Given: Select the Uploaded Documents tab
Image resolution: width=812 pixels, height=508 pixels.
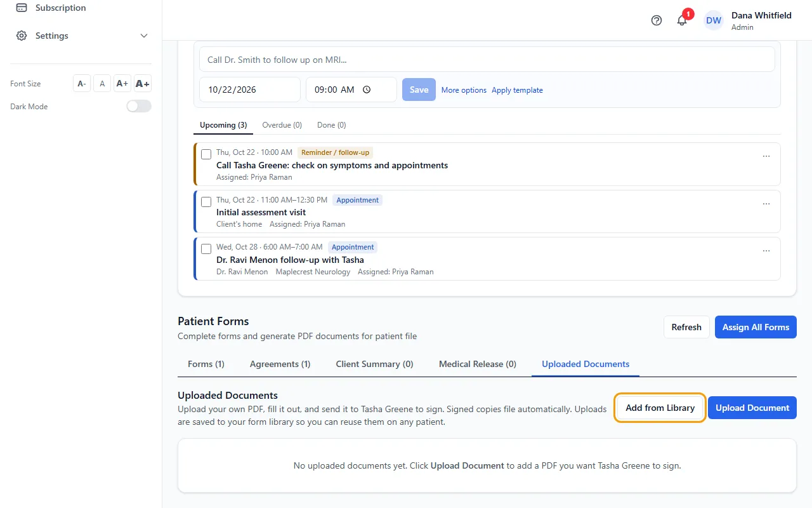Looking at the screenshot, I should (586, 364).
